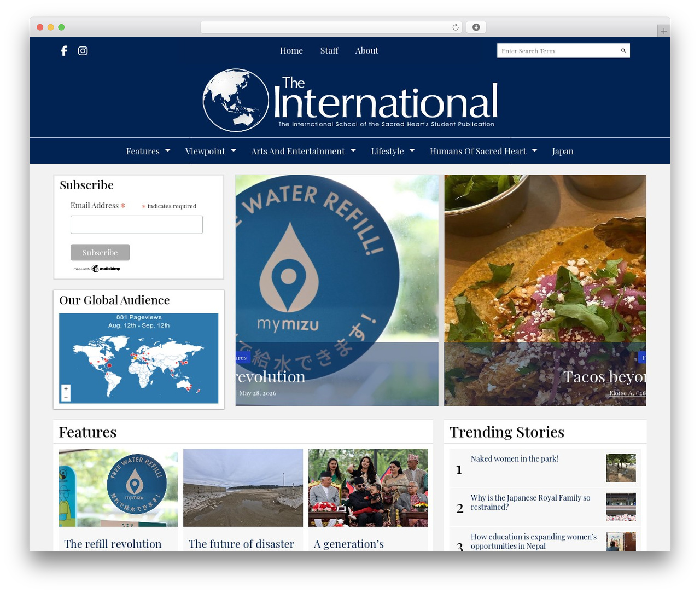Click the mymizu sticker Features thumbnail

pyautogui.click(x=118, y=488)
